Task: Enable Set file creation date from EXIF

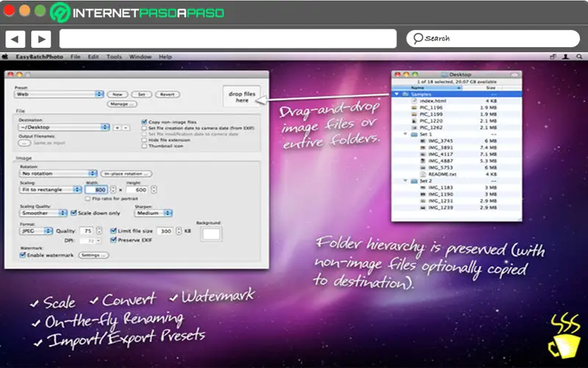Action: (144, 128)
